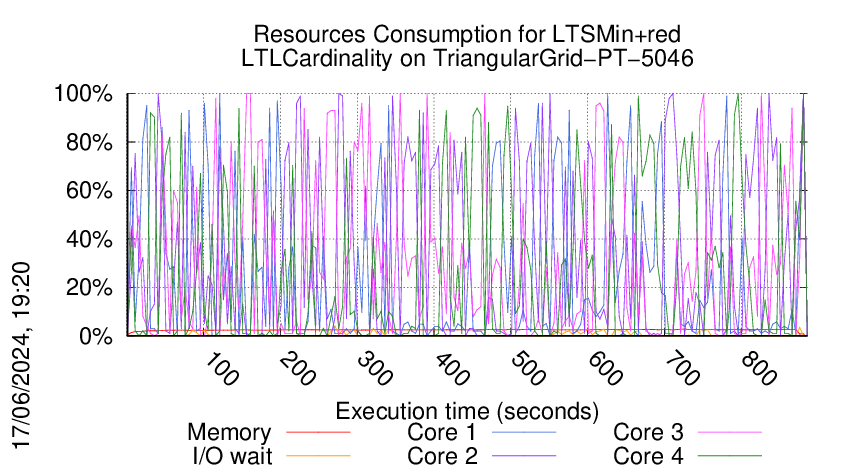Click the 400 x-axis tick label
This screenshot has height=475, width=850.
click(452, 369)
